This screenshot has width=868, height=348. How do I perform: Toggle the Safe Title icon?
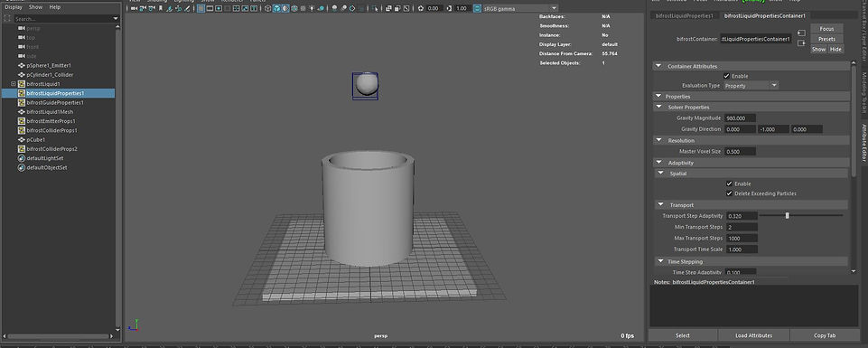pyautogui.click(x=254, y=8)
